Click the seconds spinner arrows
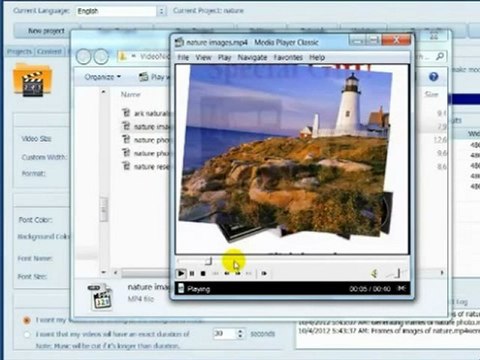Viewport: 480px width, 360px height. click(x=240, y=334)
